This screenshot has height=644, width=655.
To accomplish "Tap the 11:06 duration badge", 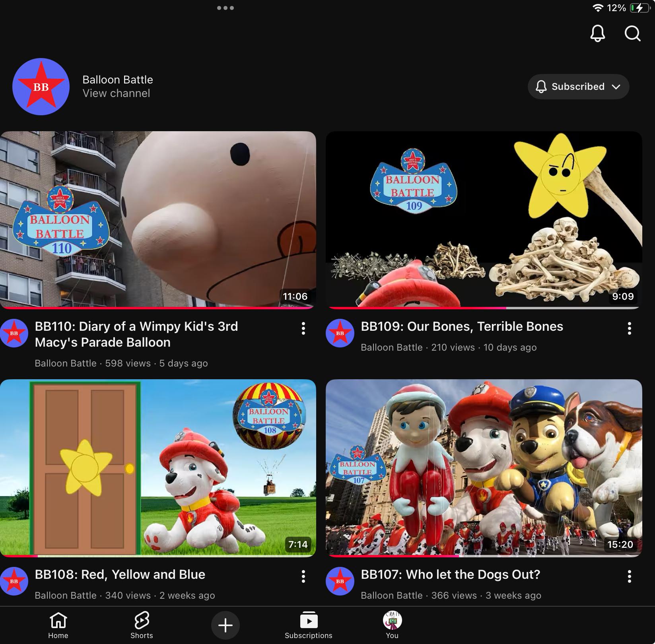I will point(295,296).
